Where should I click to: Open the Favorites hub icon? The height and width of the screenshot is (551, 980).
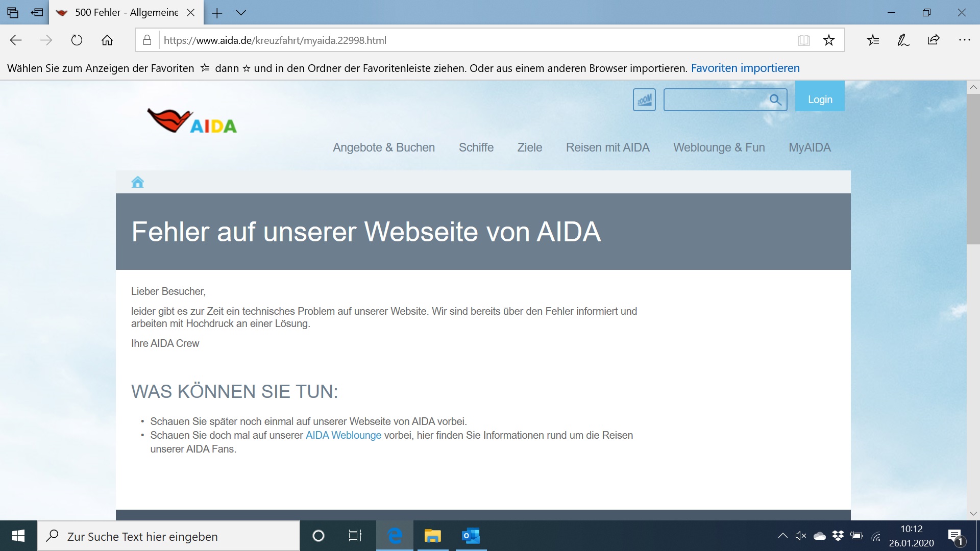click(873, 40)
